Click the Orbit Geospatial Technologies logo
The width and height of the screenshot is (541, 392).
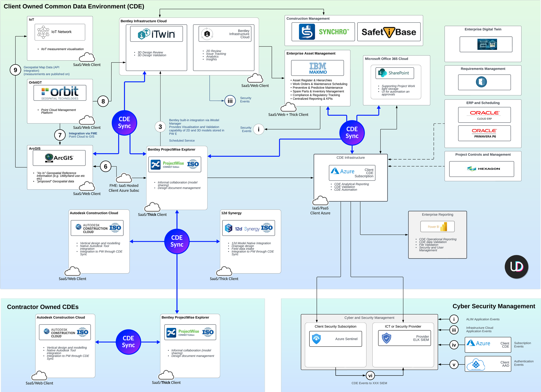tap(60, 93)
